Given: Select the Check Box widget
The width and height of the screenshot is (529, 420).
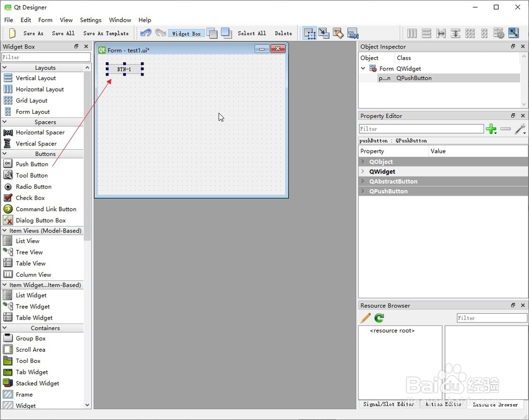Looking at the screenshot, I should click(x=30, y=198).
